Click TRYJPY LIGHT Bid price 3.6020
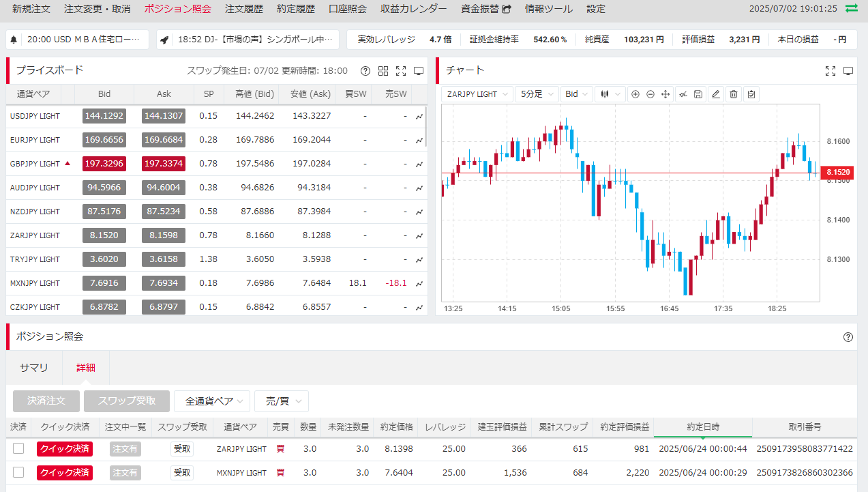 (104, 259)
